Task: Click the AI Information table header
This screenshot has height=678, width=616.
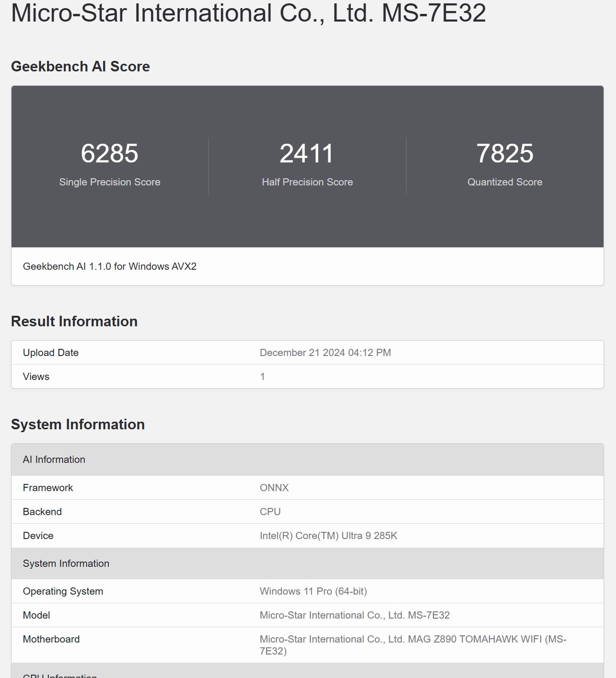Action: 54,460
